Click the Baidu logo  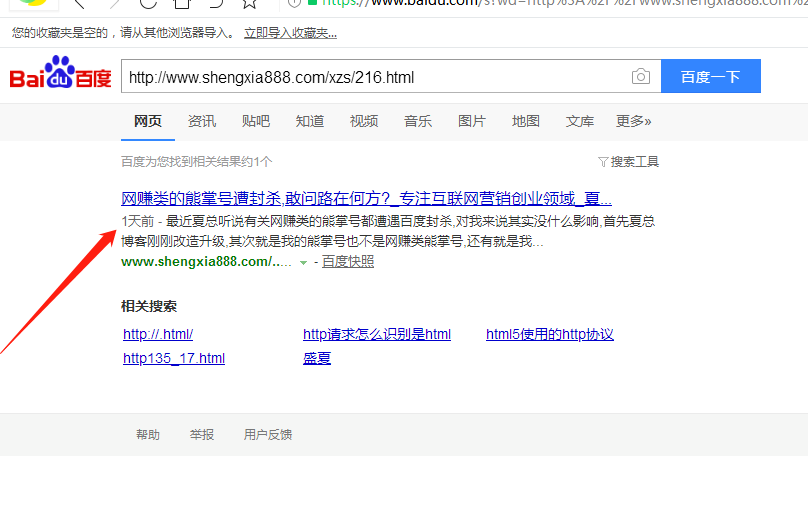[60, 77]
